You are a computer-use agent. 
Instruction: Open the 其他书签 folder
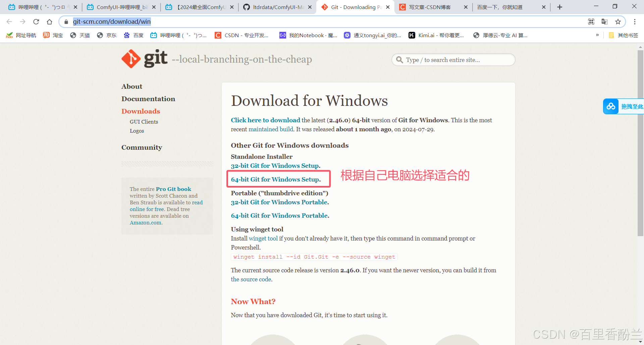pos(623,35)
